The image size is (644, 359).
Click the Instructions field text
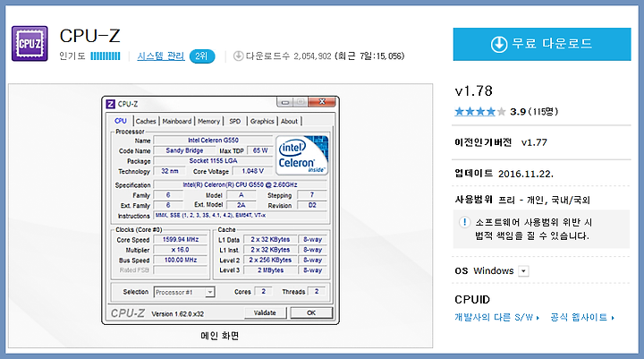(241, 216)
